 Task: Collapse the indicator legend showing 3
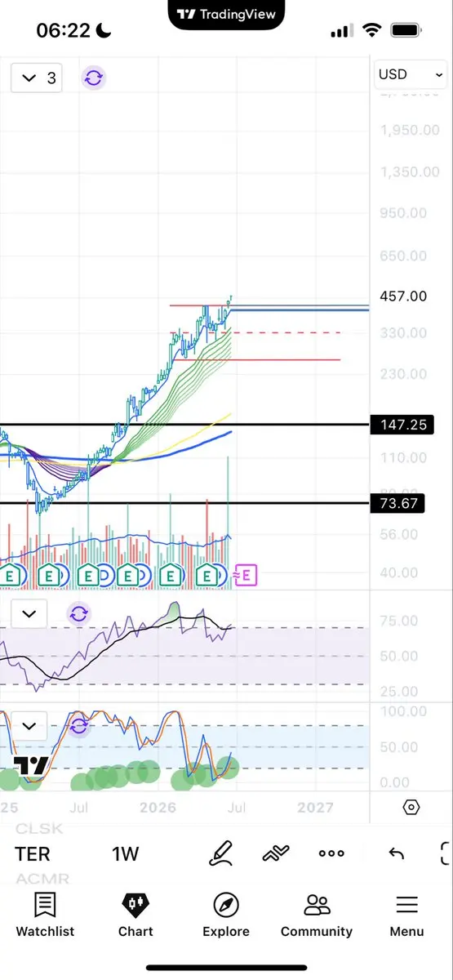click(x=37, y=78)
